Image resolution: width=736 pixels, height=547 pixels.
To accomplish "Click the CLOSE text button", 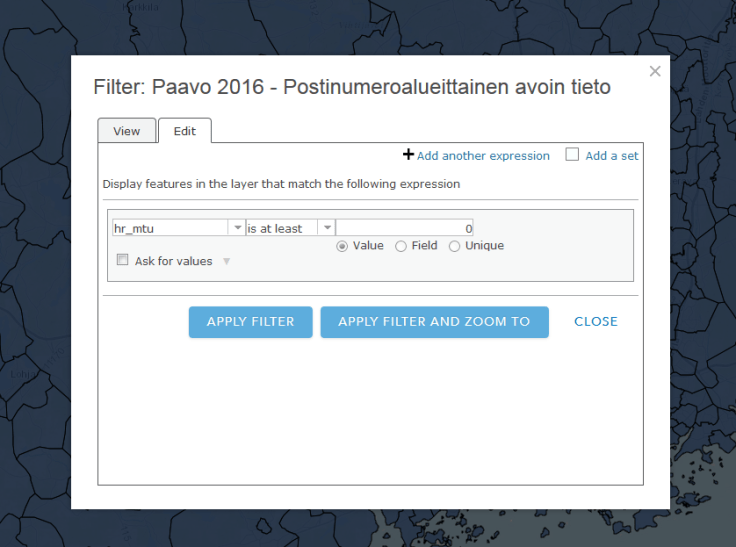I will pyautogui.click(x=596, y=322).
